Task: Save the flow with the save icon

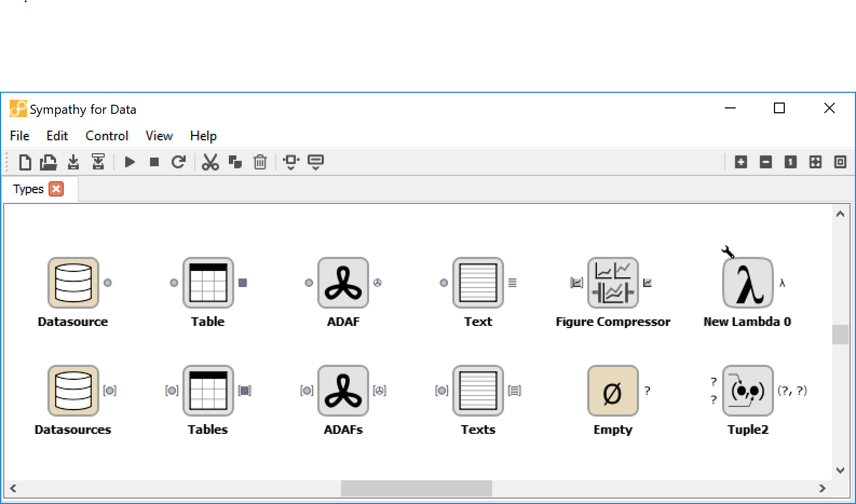Action: [x=73, y=162]
